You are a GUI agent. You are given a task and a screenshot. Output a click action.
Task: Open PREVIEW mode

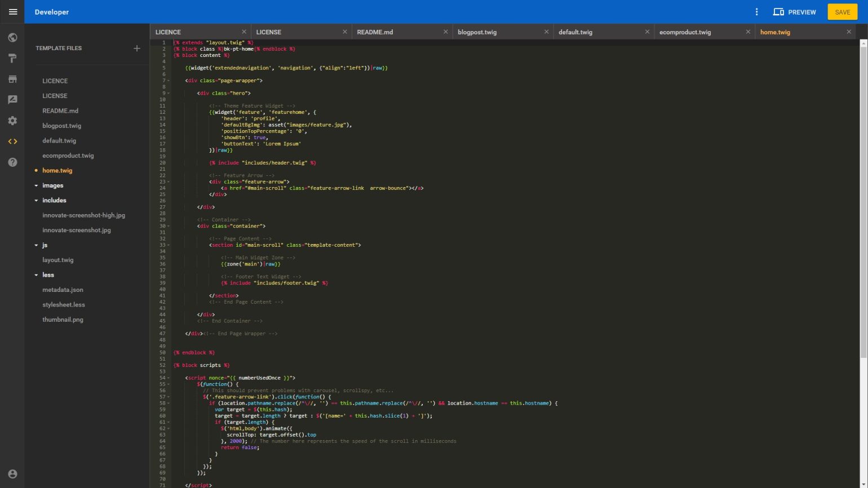point(795,11)
